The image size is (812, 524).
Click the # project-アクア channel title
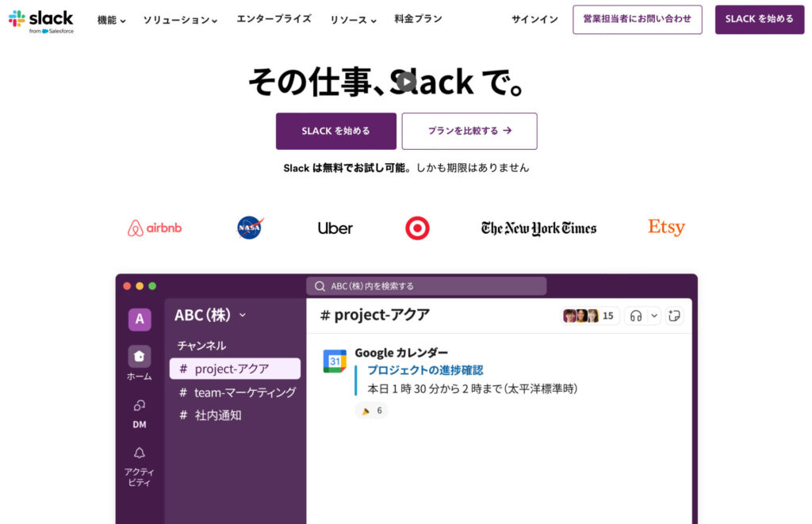pyautogui.click(x=375, y=315)
